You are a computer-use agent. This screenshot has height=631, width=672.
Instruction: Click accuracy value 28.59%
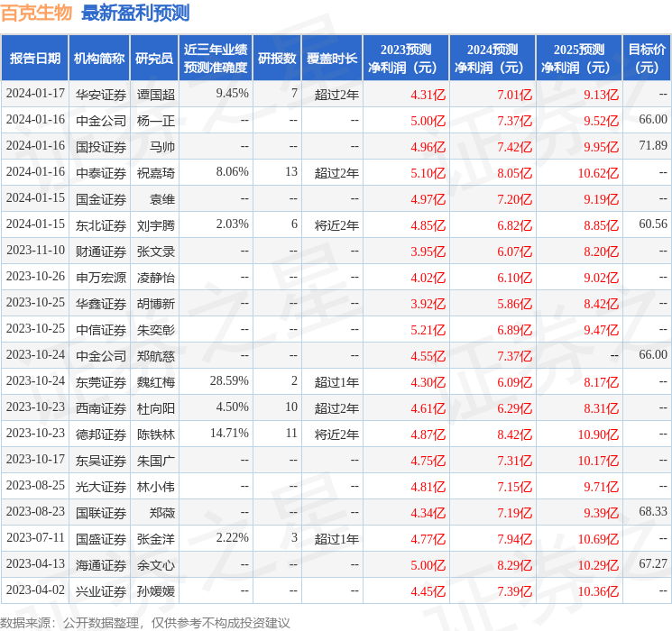click(229, 380)
